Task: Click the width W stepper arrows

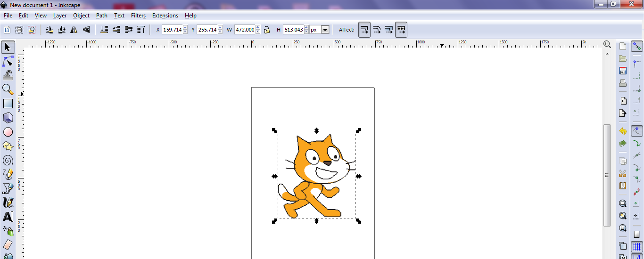Action: [258, 30]
